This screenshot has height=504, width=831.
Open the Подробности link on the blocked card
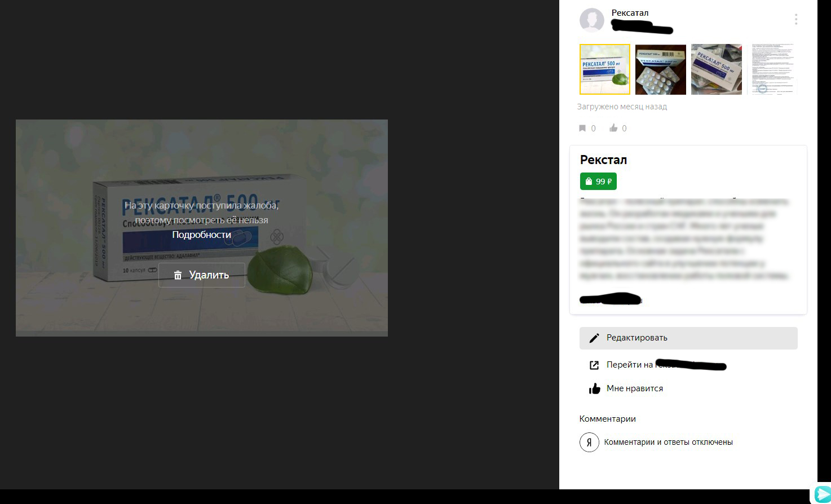pos(201,235)
